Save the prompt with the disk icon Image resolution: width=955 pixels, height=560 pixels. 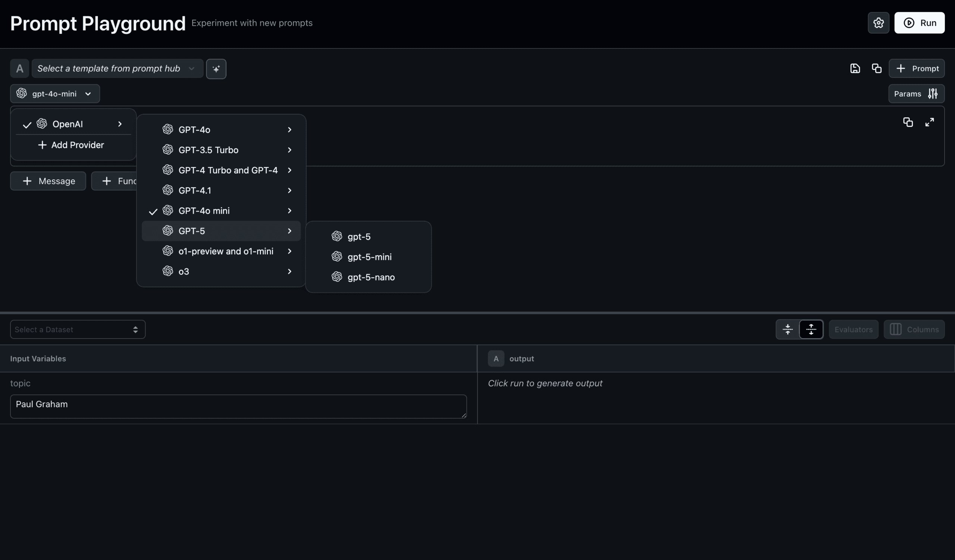[x=855, y=69]
